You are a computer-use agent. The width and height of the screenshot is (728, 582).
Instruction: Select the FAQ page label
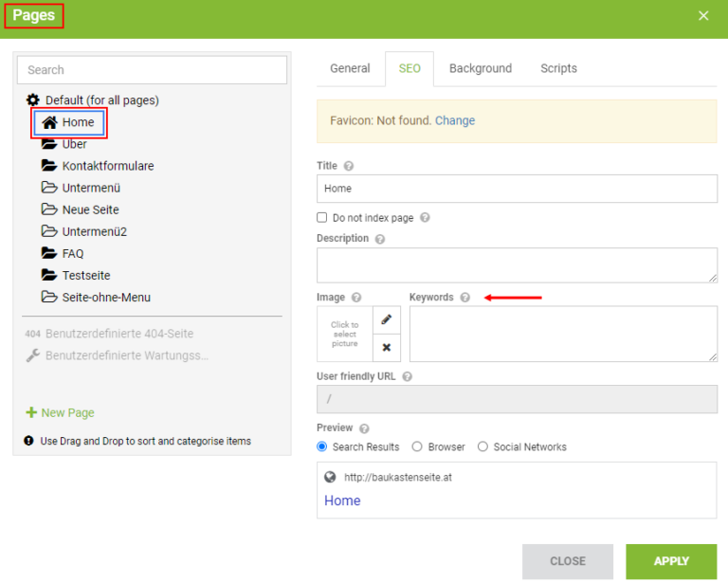73,253
